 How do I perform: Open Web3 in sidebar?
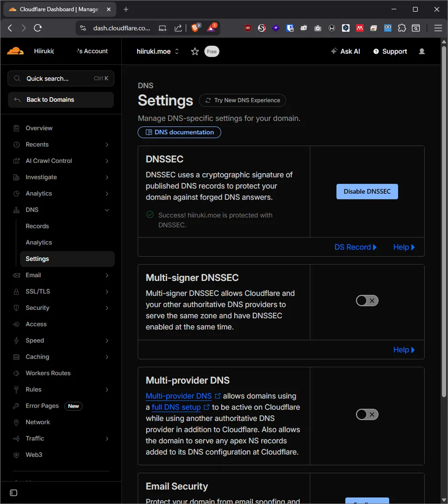34,455
